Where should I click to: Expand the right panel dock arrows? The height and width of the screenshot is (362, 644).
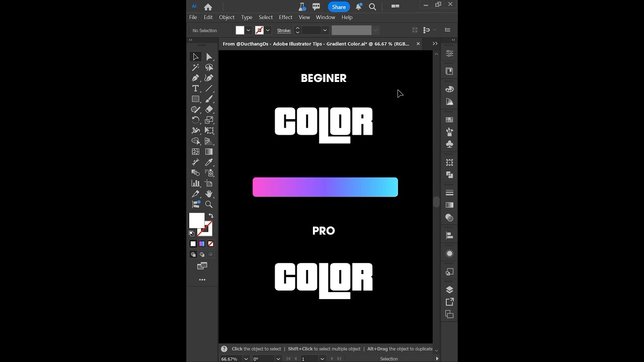click(x=453, y=40)
